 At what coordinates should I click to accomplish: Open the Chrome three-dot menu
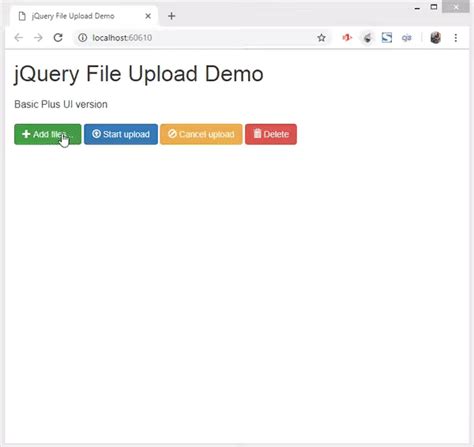[x=456, y=38]
